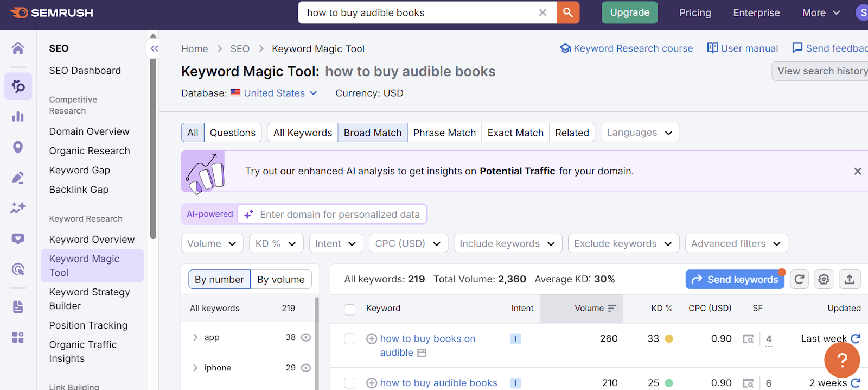This screenshot has height=390, width=868.
Task: Open the Advanced filters dropdown
Action: pos(736,243)
